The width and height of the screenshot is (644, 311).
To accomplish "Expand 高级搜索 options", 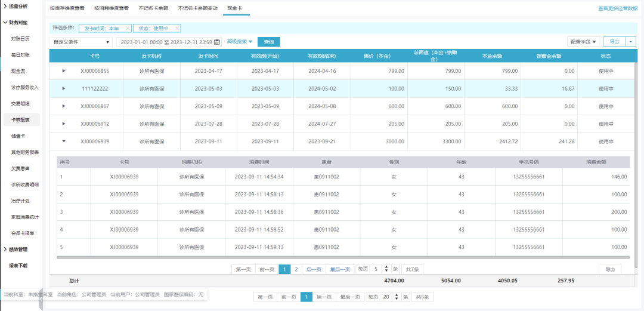I will pos(240,42).
